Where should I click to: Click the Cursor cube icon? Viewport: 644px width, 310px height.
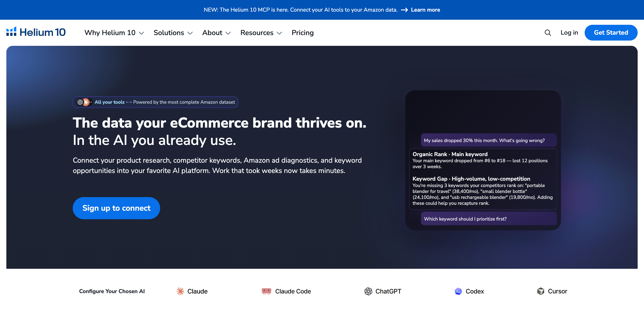541,291
